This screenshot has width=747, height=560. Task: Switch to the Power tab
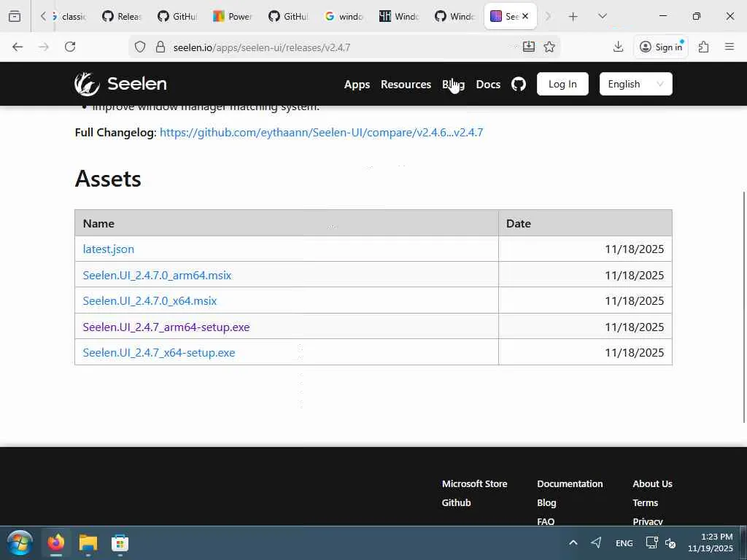click(233, 16)
